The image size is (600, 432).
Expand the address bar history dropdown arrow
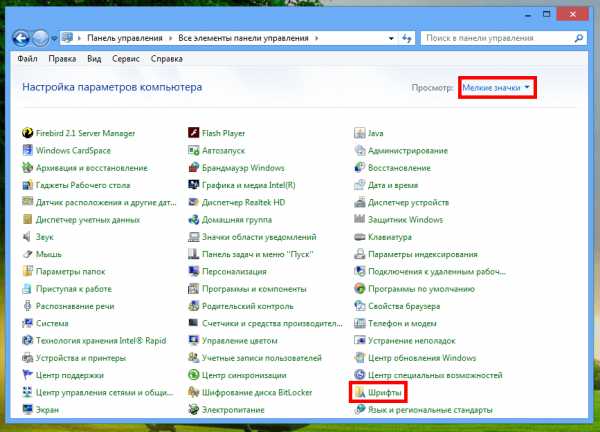coord(391,38)
